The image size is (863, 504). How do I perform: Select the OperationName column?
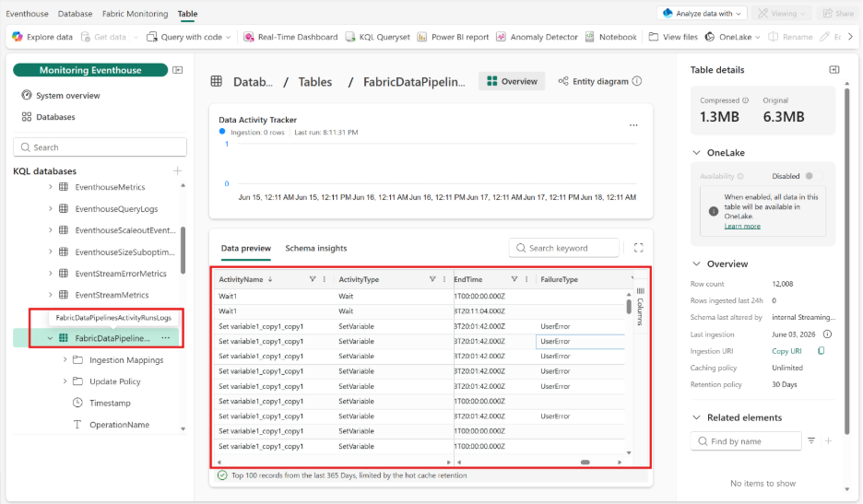[x=119, y=424]
